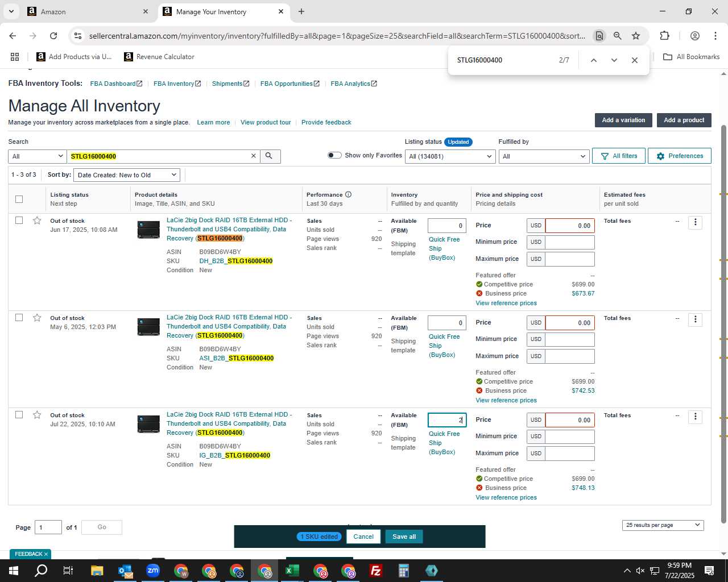Open actions menu for IG_B2B_STLG16000400 row
728x582 pixels.
click(695, 417)
